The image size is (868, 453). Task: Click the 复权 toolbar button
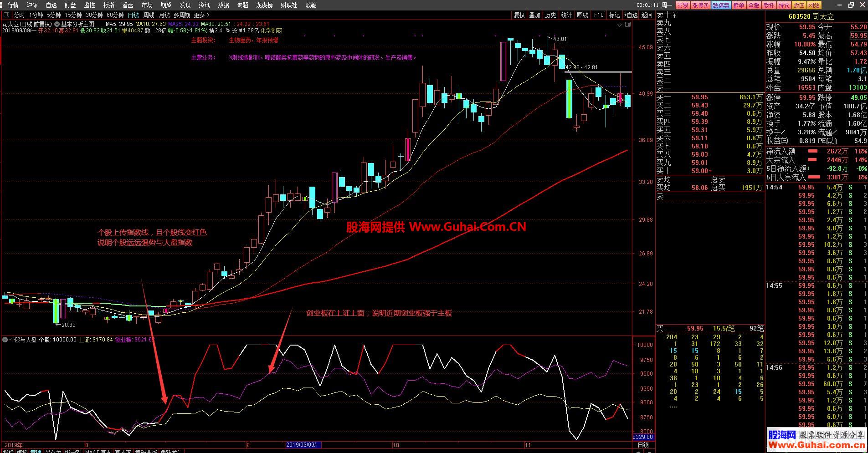click(519, 15)
